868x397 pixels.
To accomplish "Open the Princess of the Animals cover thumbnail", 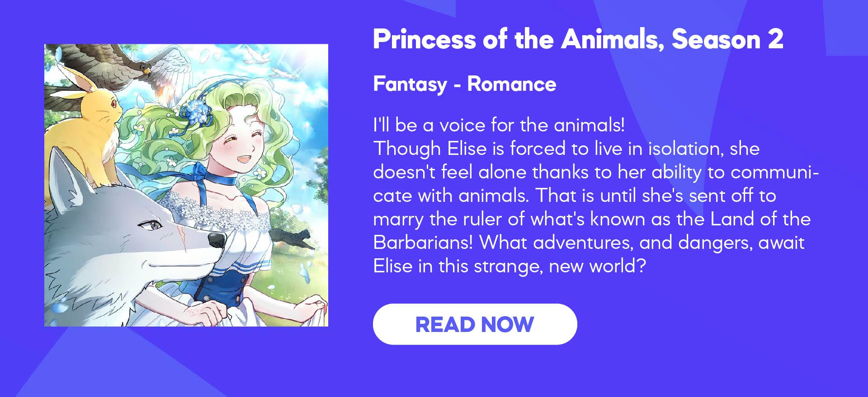I will [x=186, y=185].
